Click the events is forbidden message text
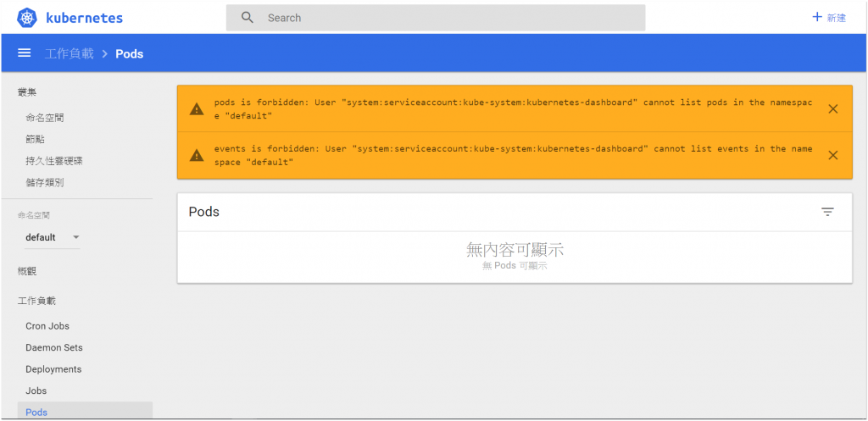868x421 pixels. (513, 156)
